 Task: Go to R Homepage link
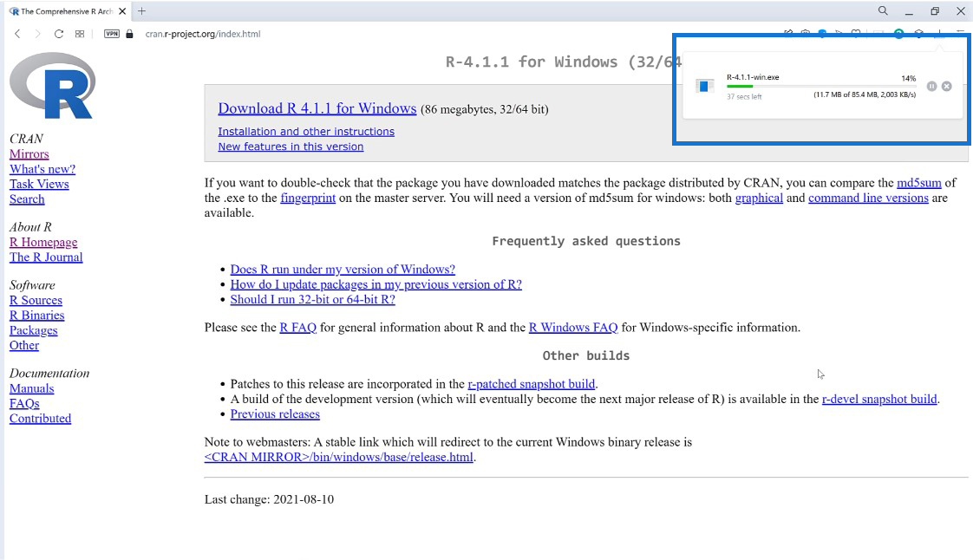43,242
